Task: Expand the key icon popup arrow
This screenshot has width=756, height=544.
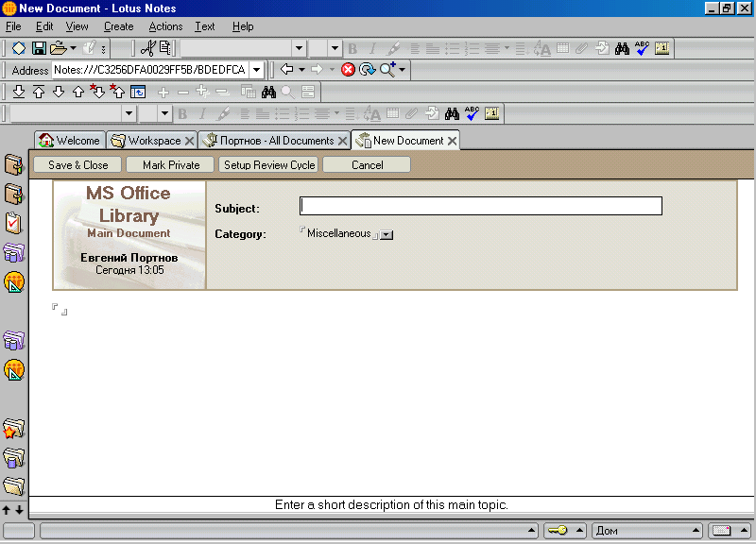Action: tap(579, 530)
